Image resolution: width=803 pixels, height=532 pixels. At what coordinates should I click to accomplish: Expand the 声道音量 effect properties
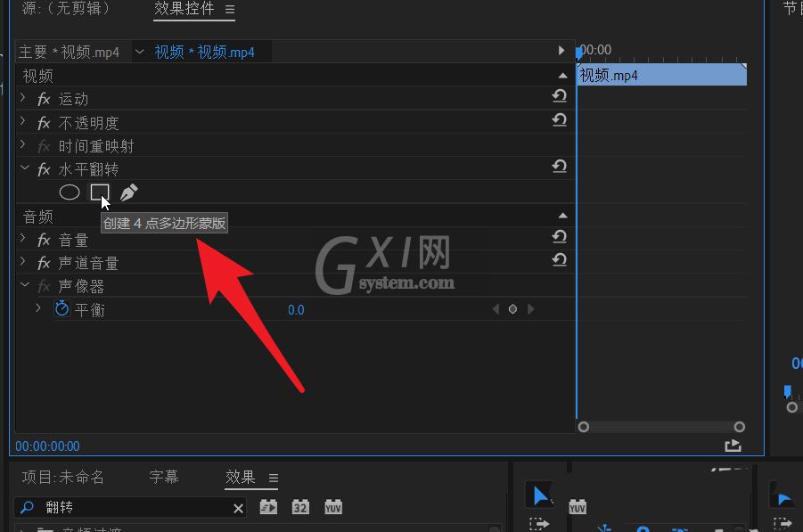coord(22,261)
